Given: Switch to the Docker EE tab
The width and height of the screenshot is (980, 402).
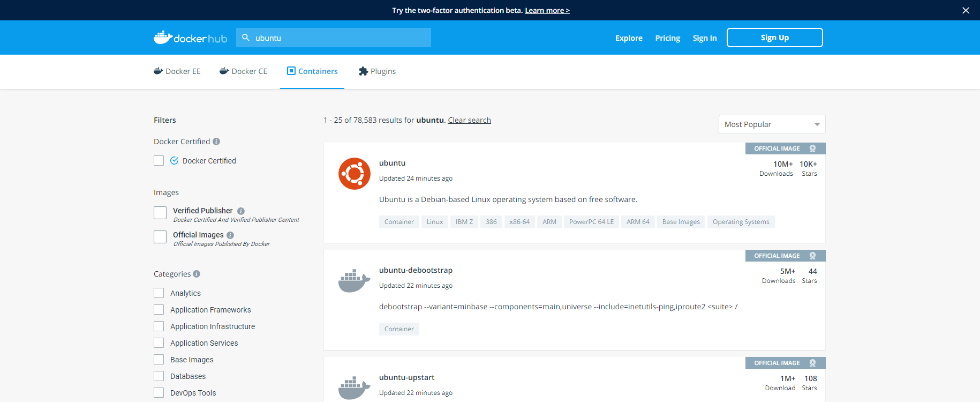Looking at the screenshot, I should pyautogui.click(x=177, y=71).
